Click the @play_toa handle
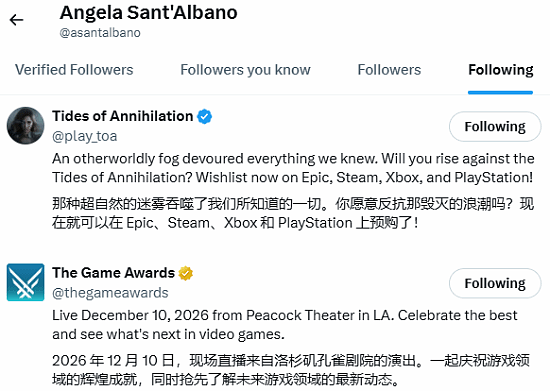 85,136
